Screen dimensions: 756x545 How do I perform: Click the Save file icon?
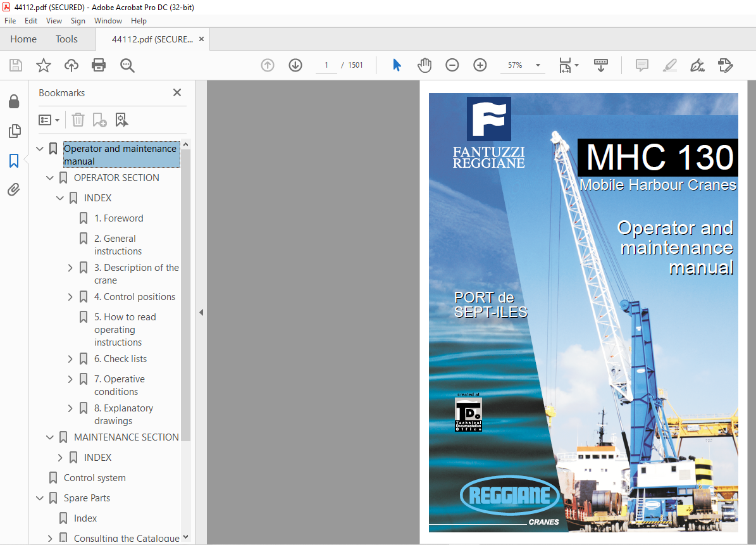(x=16, y=65)
